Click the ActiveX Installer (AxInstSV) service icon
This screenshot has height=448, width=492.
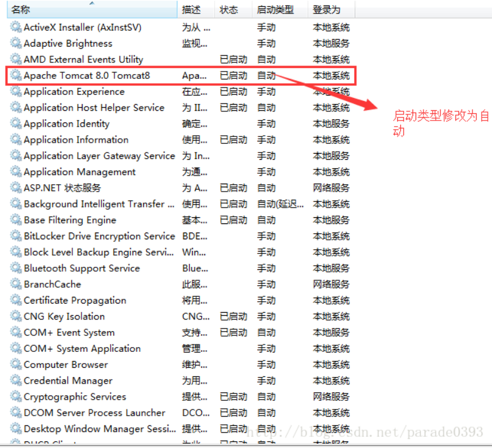15,27
